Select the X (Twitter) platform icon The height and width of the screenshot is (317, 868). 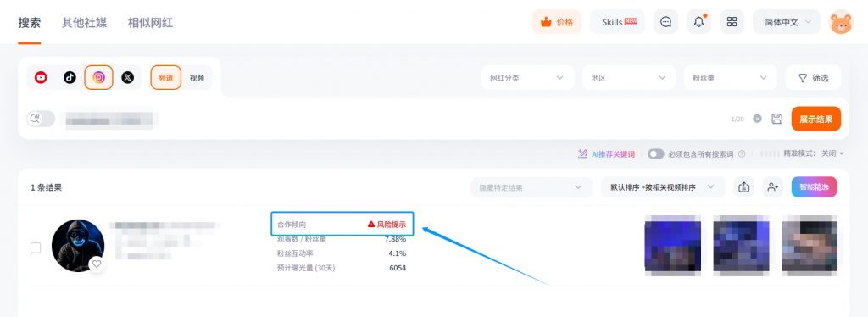(x=127, y=77)
